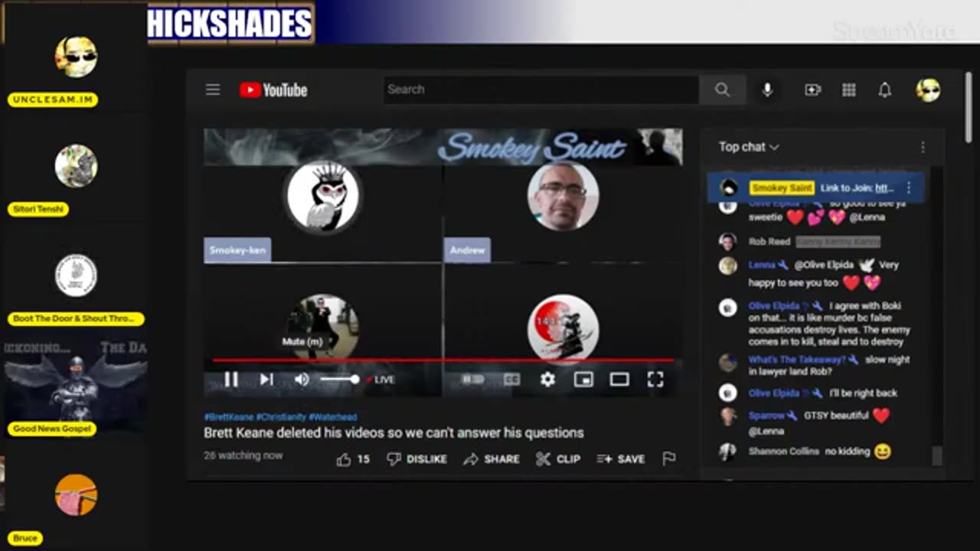980x551 pixels.
Task: Click SAVE to playlist button
Action: 621,459
